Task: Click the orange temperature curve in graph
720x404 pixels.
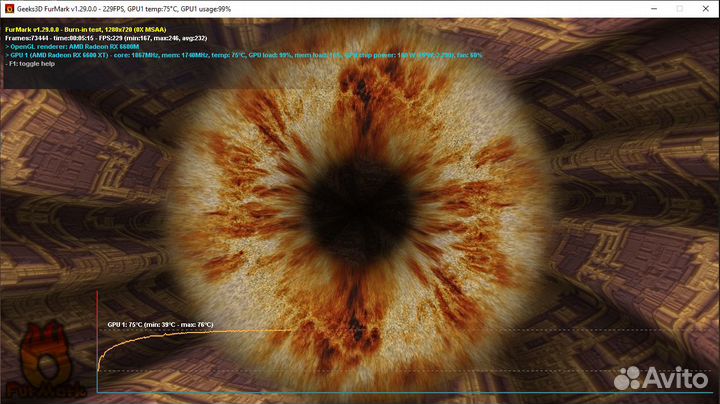Action: point(193,333)
